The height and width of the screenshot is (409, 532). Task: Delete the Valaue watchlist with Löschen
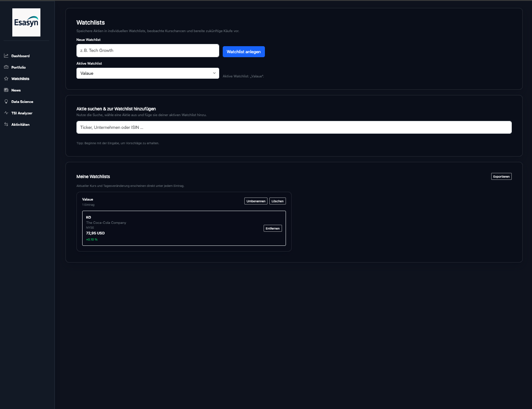277,201
